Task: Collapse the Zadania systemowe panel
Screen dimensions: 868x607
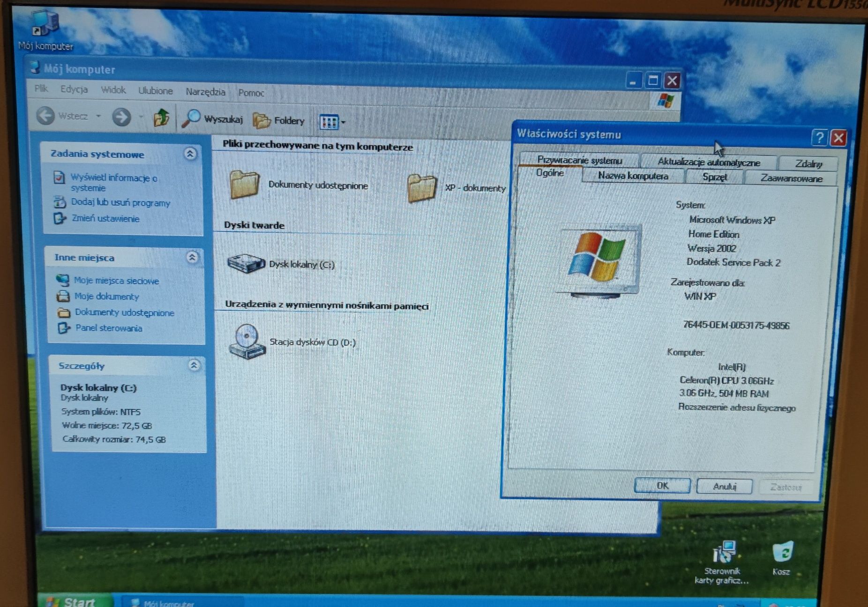Action: (190, 154)
